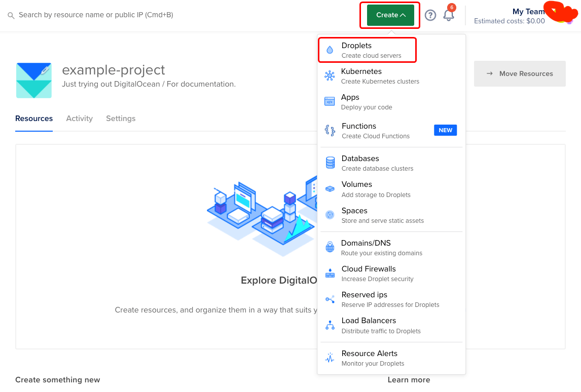Focus the resource name search field
Image resolution: width=581 pixels, height=392 pixels.
(96, 15)
